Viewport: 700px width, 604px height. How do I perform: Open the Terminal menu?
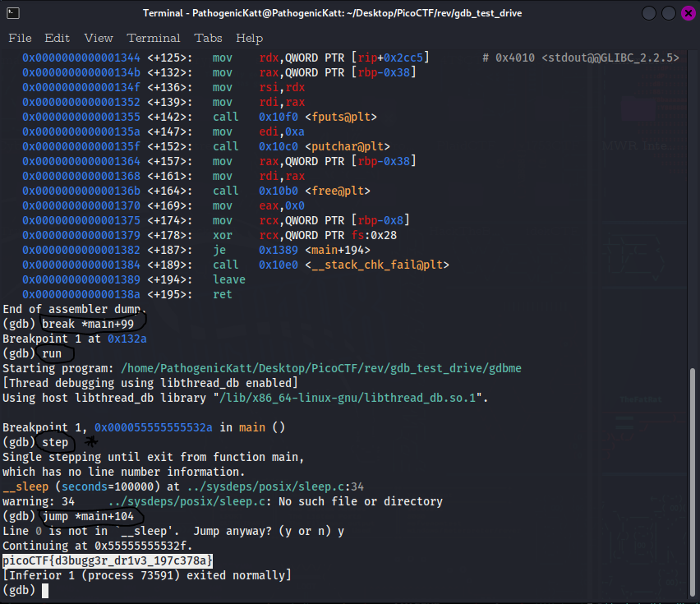coord(154,38)
